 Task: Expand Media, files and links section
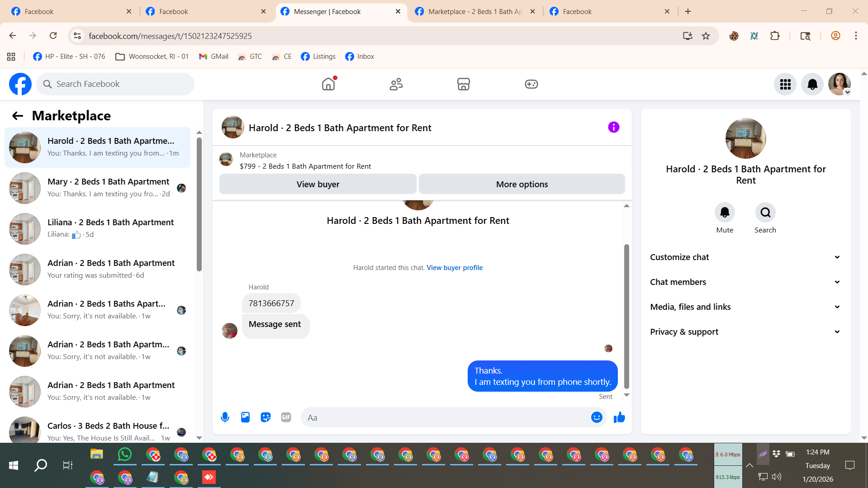click(745, 307)
